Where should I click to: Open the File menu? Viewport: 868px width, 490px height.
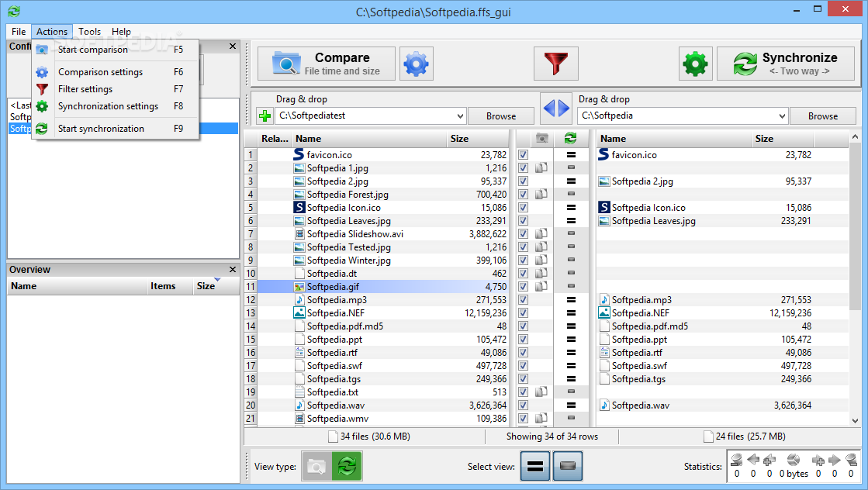click(x=19, y=32)
